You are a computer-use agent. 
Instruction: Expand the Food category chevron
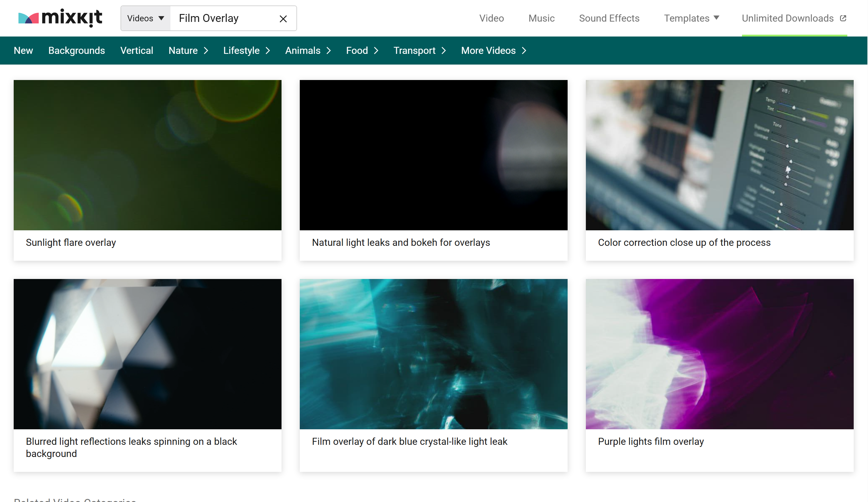[x=376, y=51]
